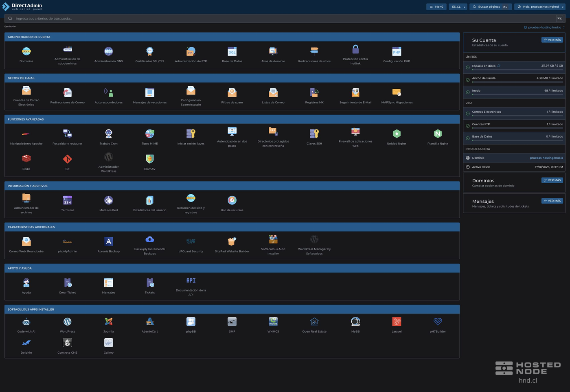Open Administración DNS
This screenshot has height=392, width=570.
point(108,51)
